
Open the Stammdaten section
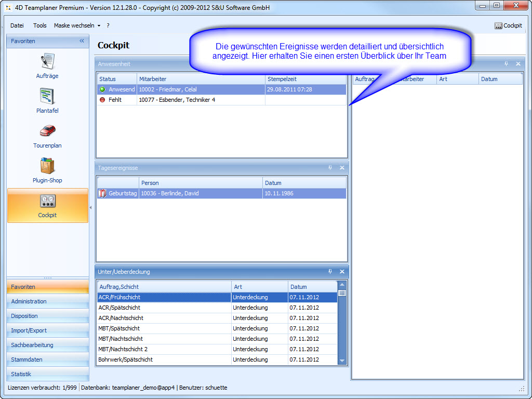[x=27, y=360]
